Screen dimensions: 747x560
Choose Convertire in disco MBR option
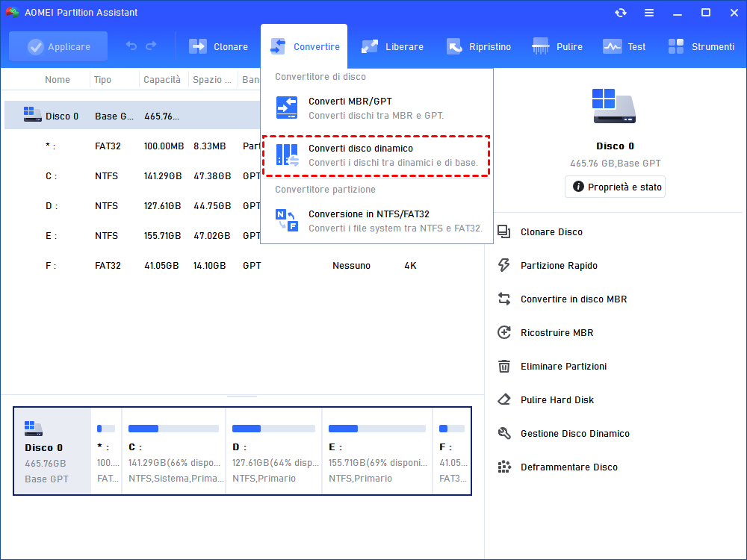pos(573,299)
